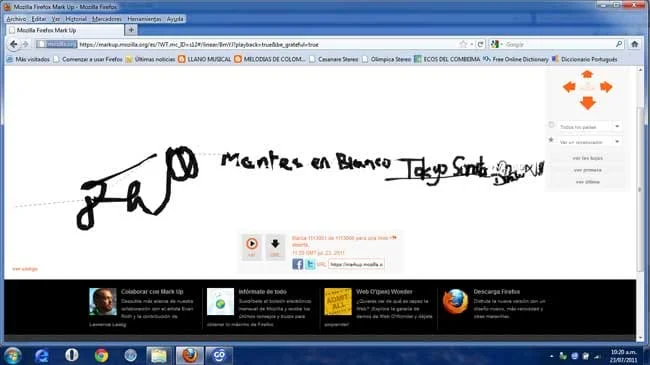
Task: Click the orange up arrow navigator
Action: [x=587, y=75]
